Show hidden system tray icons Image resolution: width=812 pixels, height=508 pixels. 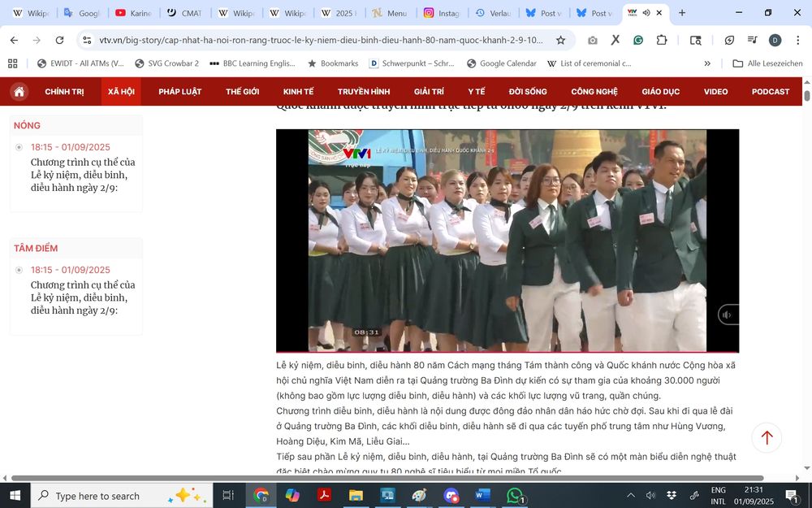pyautogui.click(x=630, y=496)
